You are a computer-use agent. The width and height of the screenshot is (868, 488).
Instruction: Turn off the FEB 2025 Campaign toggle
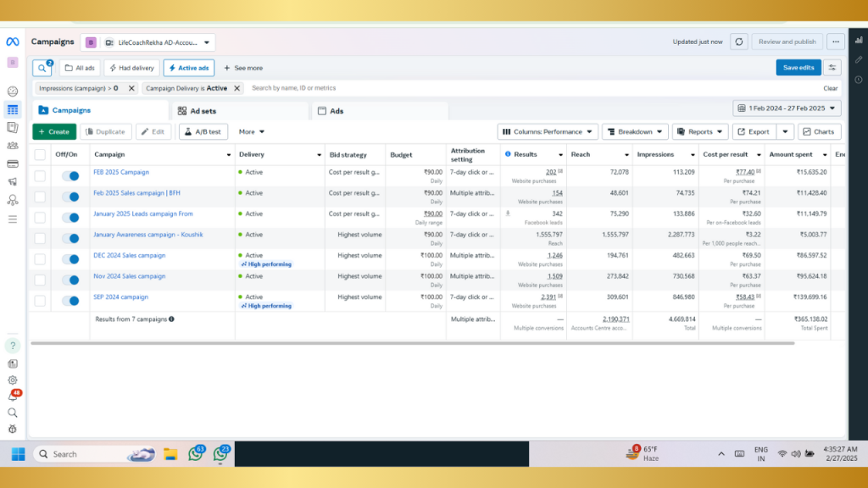70,176
